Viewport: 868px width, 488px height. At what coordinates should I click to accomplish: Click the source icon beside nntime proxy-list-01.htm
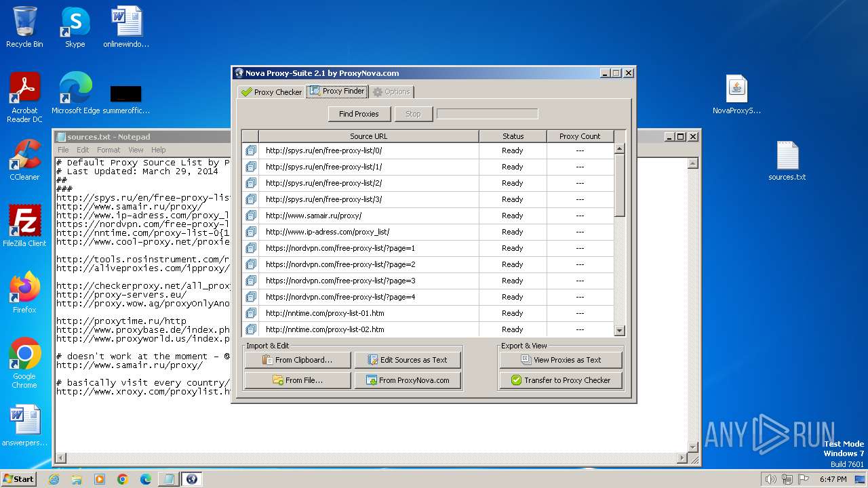(x=251, y=313)
